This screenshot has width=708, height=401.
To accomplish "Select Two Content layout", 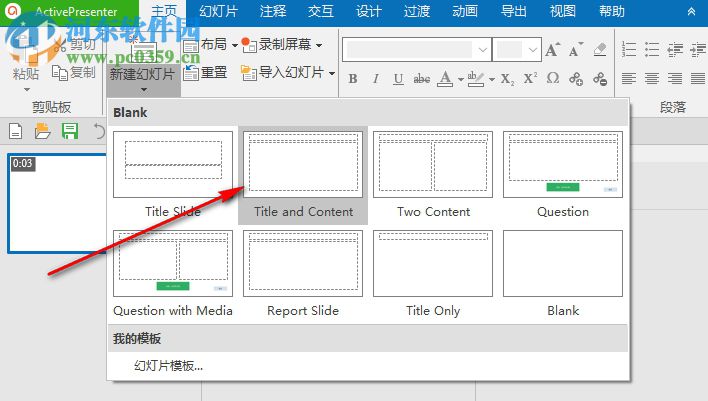I will [433, 175].
